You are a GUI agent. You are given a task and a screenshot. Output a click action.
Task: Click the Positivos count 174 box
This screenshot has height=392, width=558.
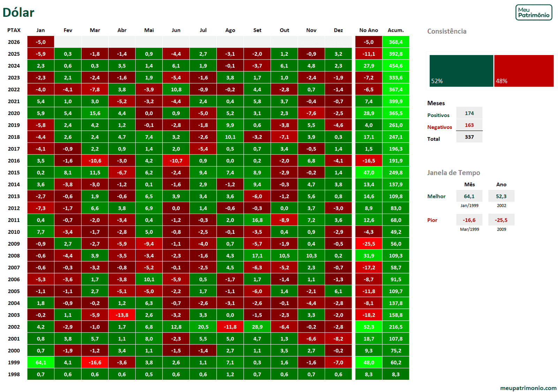[469, 113]
